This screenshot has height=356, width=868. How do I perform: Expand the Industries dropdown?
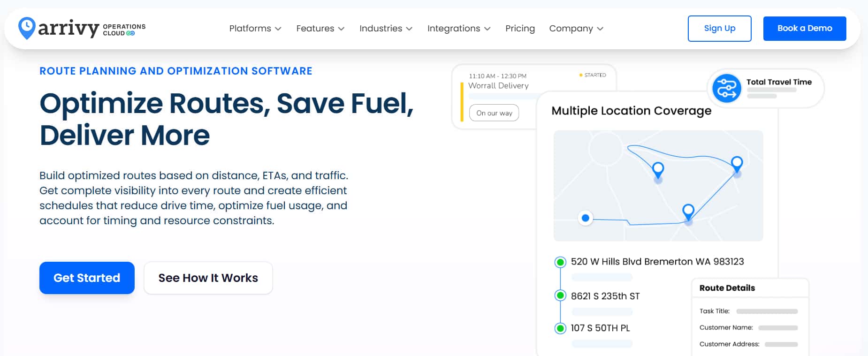(386, 29)
